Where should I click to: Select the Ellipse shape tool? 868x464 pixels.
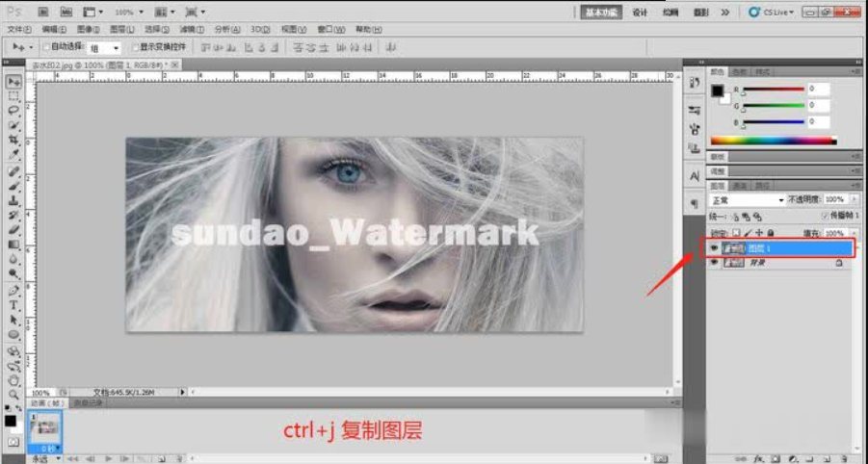tap(13, 334)
